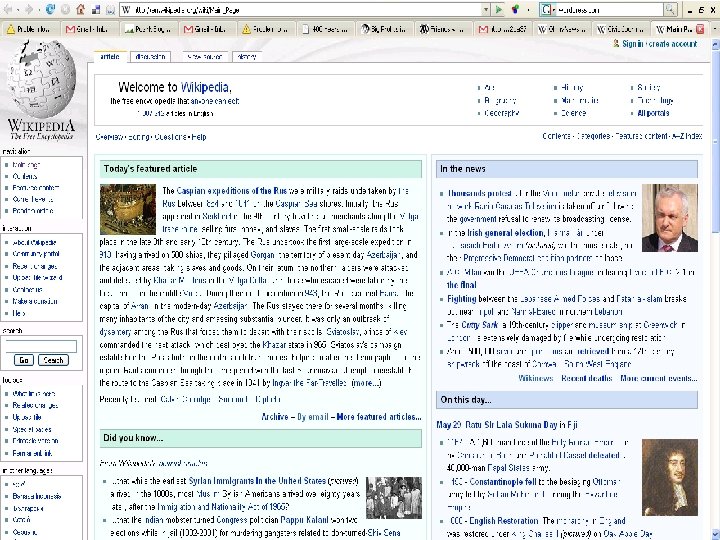The width and height of the screenshot is (720, 540).
Task: Click the user icon next to Sign in
Action: click(616, 43)
